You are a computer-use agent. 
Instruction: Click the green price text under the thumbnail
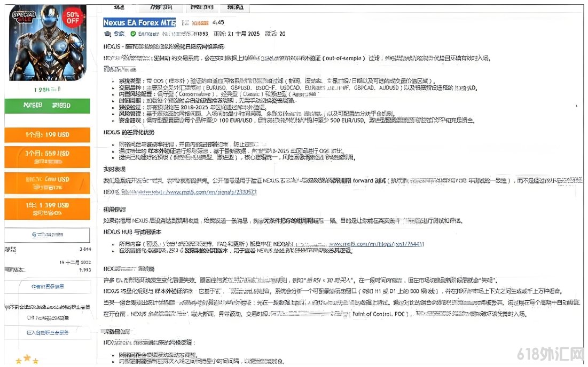47,89
